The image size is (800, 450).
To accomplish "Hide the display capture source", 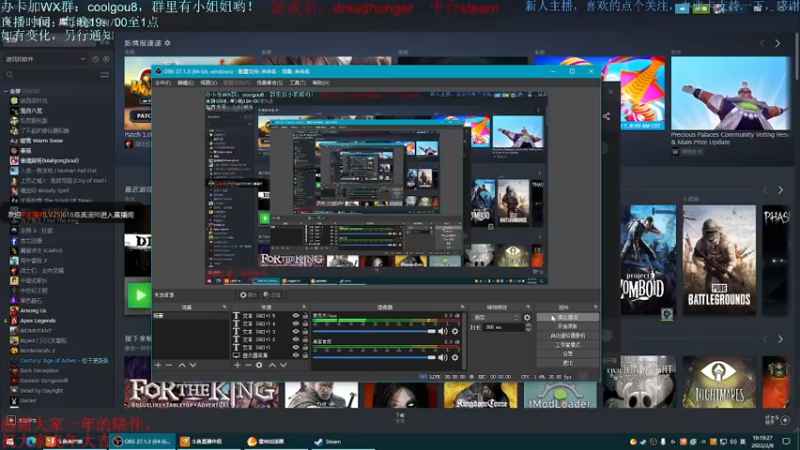I will tap(295, 355).
